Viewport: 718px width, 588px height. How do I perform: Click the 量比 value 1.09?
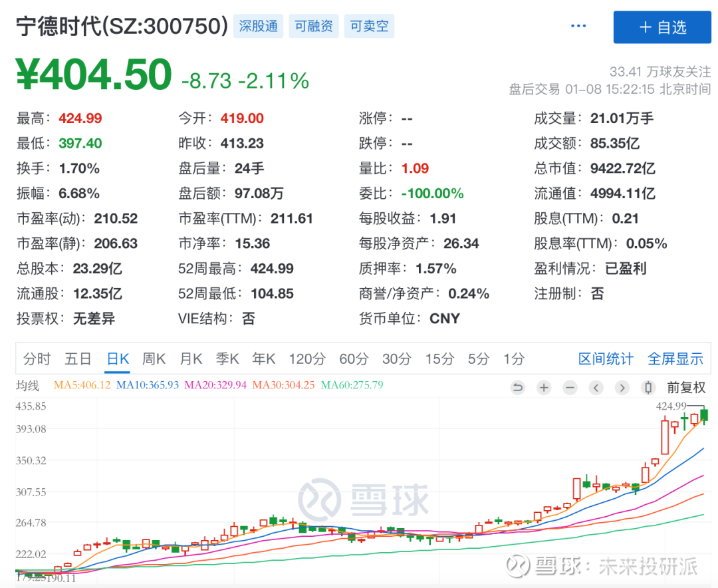coord(415,168)
